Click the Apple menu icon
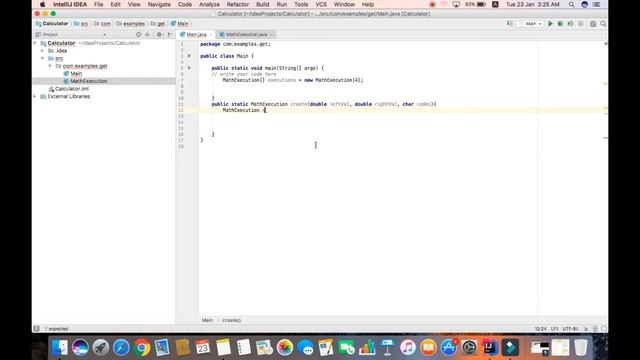 pyautogui.click(x=42, y=4)
